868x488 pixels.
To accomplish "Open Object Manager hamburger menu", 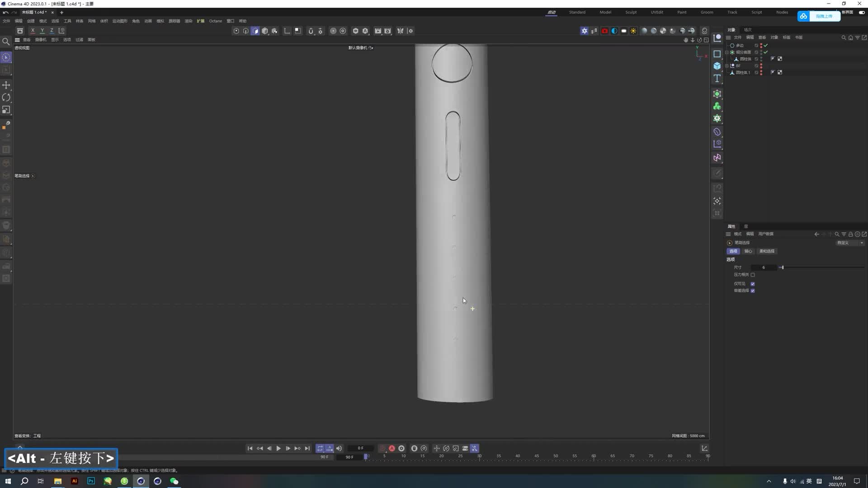I will coord(728,38).
